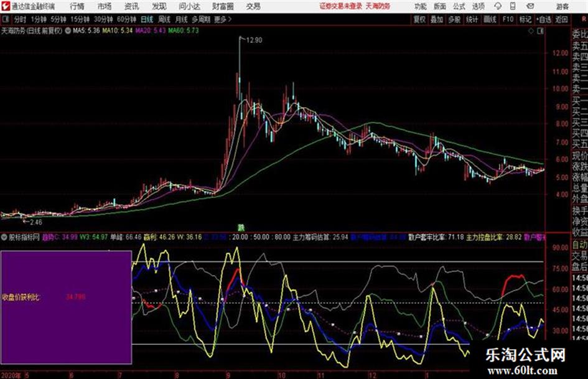
Task: Click 散户套牢比率: 71.18 indicator value
Action: point(436,237)
